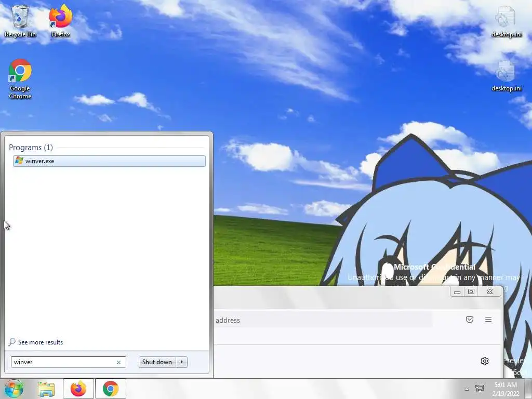Select the upper desktop.ini file icon
This screenshot has width=532, height=399.
[x=506, y=21]
